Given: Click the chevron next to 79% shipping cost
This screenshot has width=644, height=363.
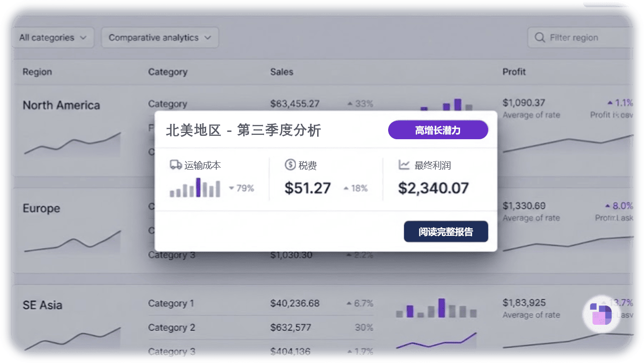Looking at the screenshot, I should (231, 189).
